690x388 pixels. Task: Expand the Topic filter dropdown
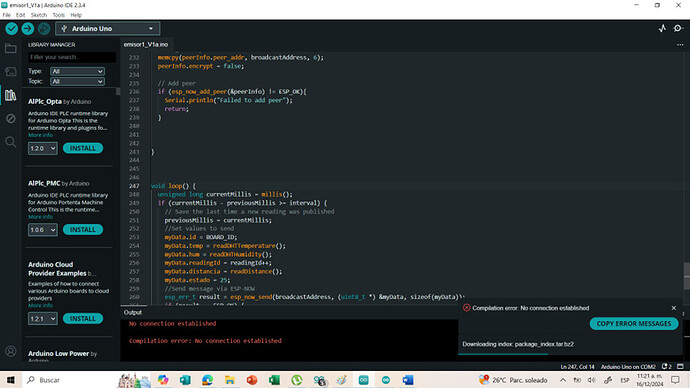tap(77, 81)
